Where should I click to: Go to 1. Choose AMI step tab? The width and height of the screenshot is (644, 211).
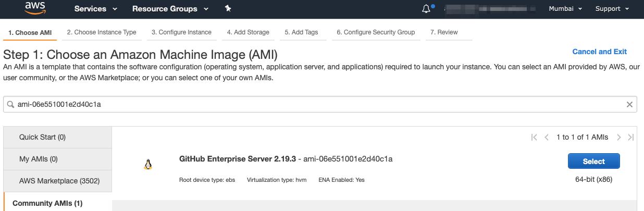(x=30, y=32)
